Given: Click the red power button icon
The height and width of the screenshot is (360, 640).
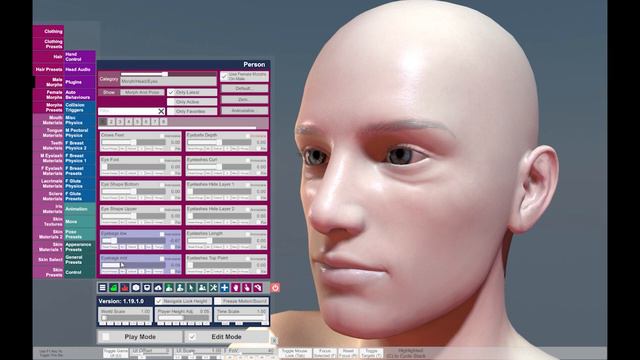Looking at the screenshot, I should pyautogui.click(x=275, y=288).
